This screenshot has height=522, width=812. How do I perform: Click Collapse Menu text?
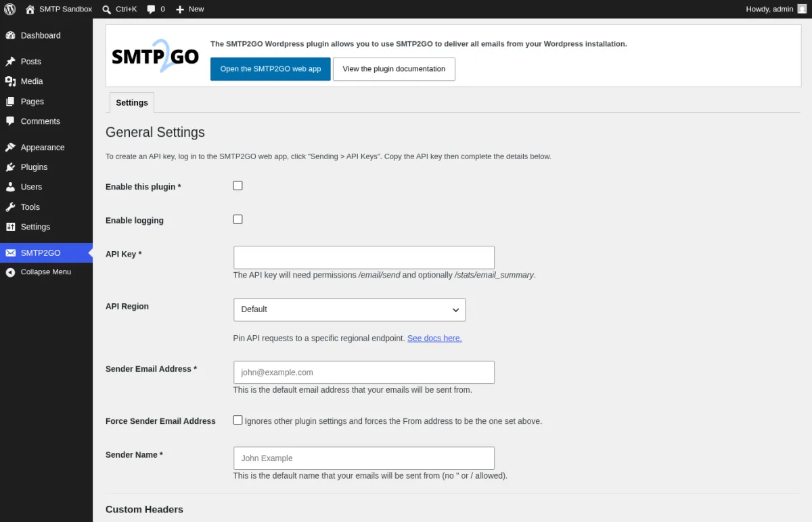click(x=46, y=272)
